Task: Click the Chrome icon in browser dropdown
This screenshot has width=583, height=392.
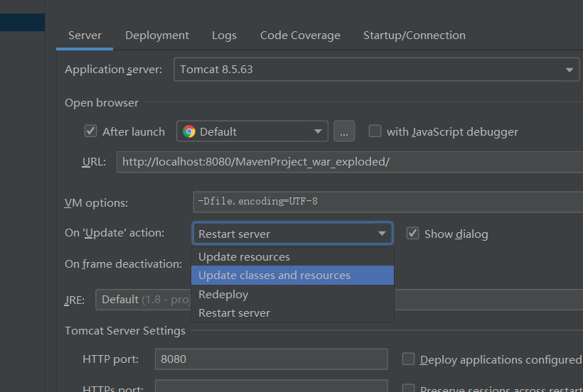Action: pos(189,131)
